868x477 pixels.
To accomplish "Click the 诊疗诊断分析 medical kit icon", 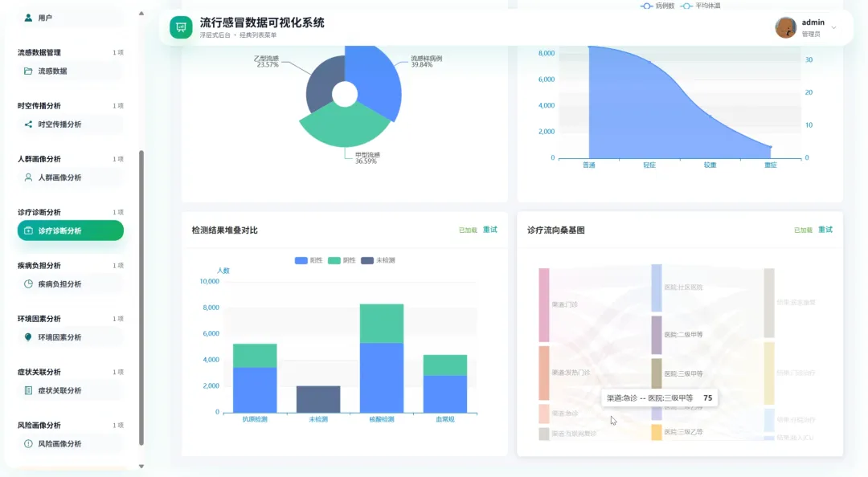I will pyautogui.click(x=28, y=230).
